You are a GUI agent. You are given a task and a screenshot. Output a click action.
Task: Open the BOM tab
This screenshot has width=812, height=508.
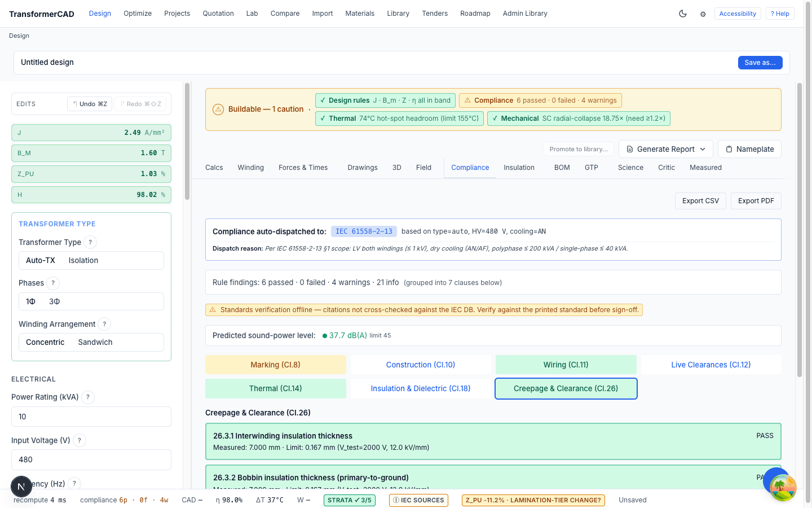click(x=562, y=168)
